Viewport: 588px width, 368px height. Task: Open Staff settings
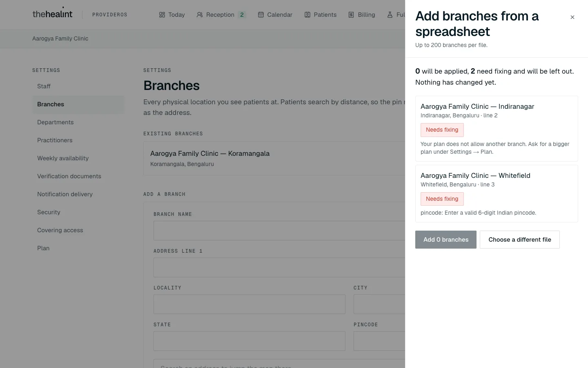click(x=78, y=86)
